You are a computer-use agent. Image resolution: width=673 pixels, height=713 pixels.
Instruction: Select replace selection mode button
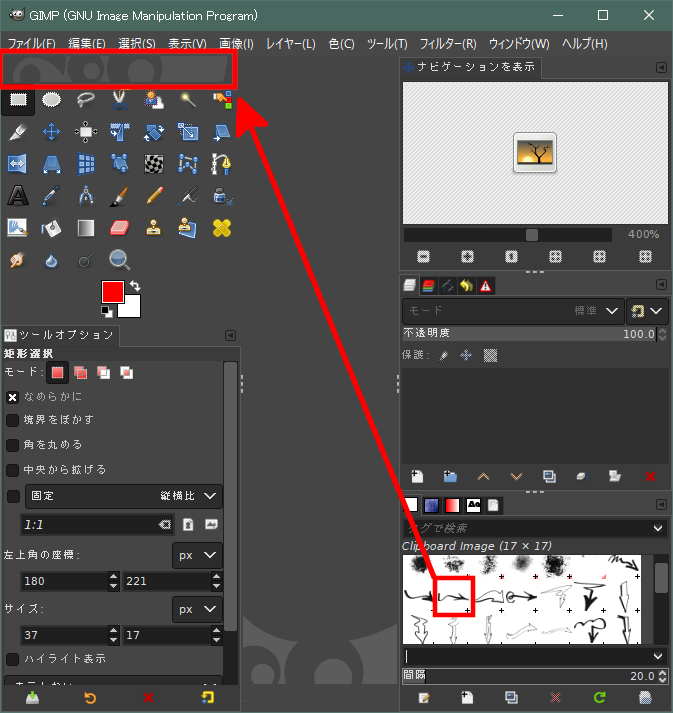(57, 373)
